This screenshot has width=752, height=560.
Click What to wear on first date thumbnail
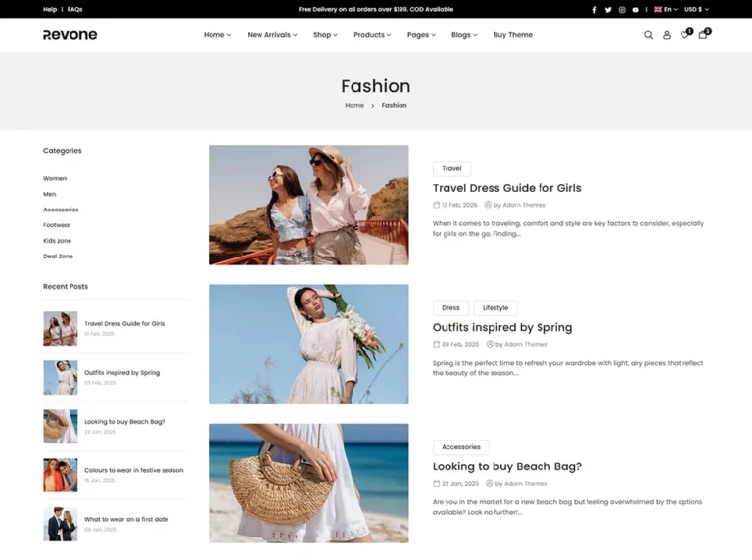(x=61, y=524)
